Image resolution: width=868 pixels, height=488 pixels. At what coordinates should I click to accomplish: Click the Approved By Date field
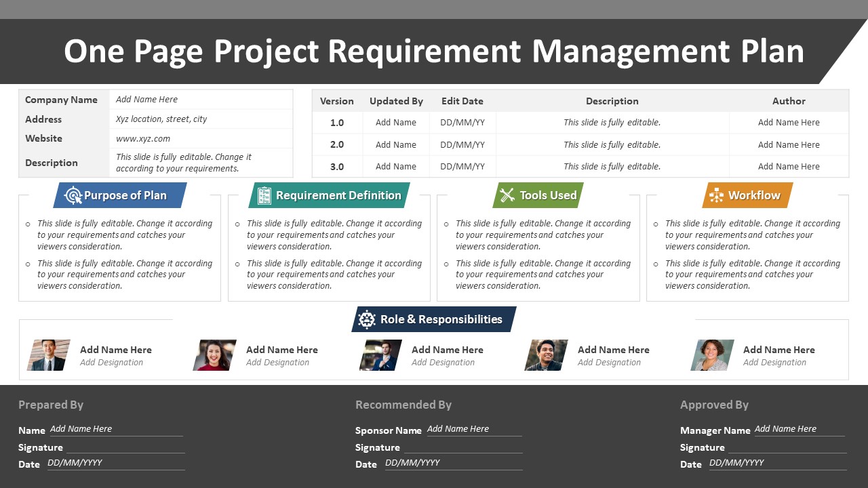tap(778, 463)
